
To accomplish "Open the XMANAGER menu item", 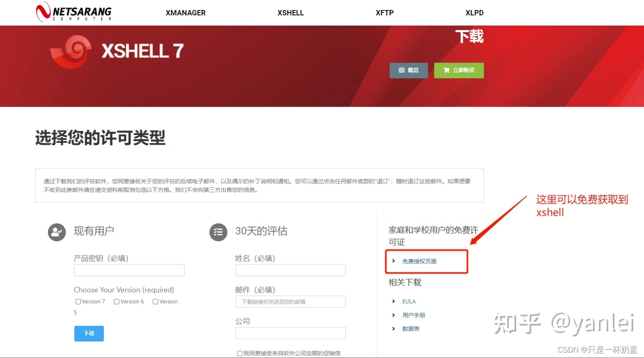I will pyautogui.click(x=185, y=13).
